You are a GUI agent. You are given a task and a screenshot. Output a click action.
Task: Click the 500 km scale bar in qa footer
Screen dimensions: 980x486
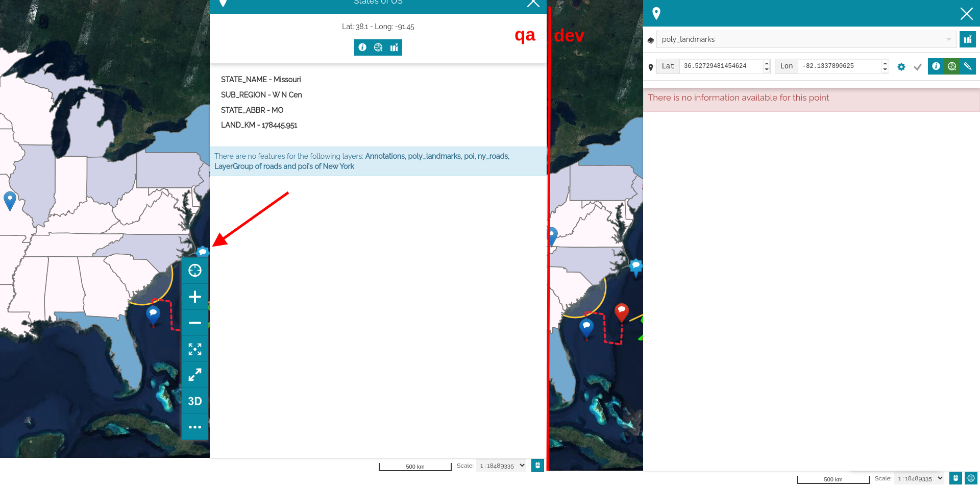[x=415, y=466]
